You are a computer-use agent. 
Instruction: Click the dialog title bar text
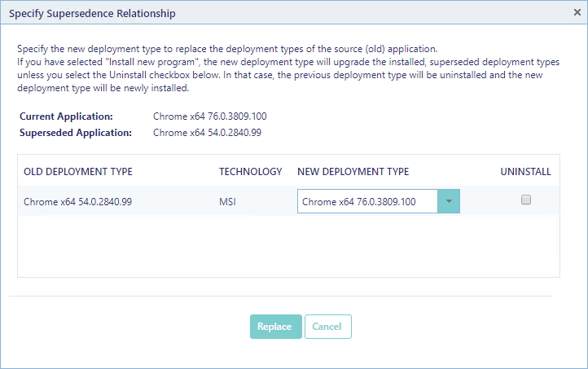(92, 14)
